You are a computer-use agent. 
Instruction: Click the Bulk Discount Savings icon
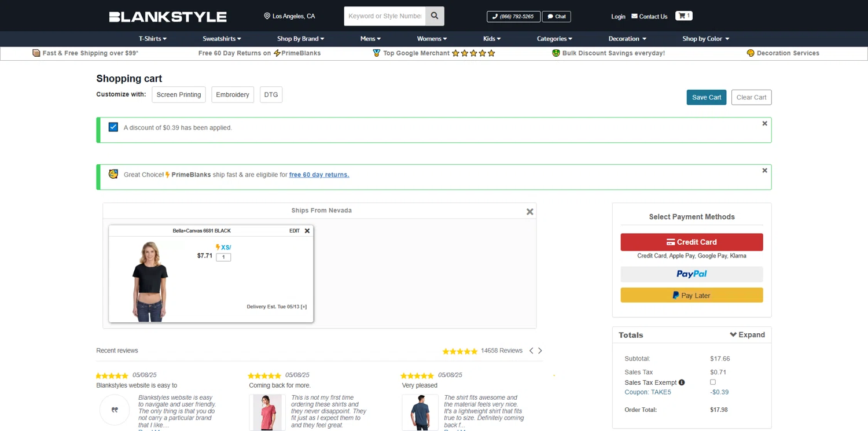(x=556, y=53)
